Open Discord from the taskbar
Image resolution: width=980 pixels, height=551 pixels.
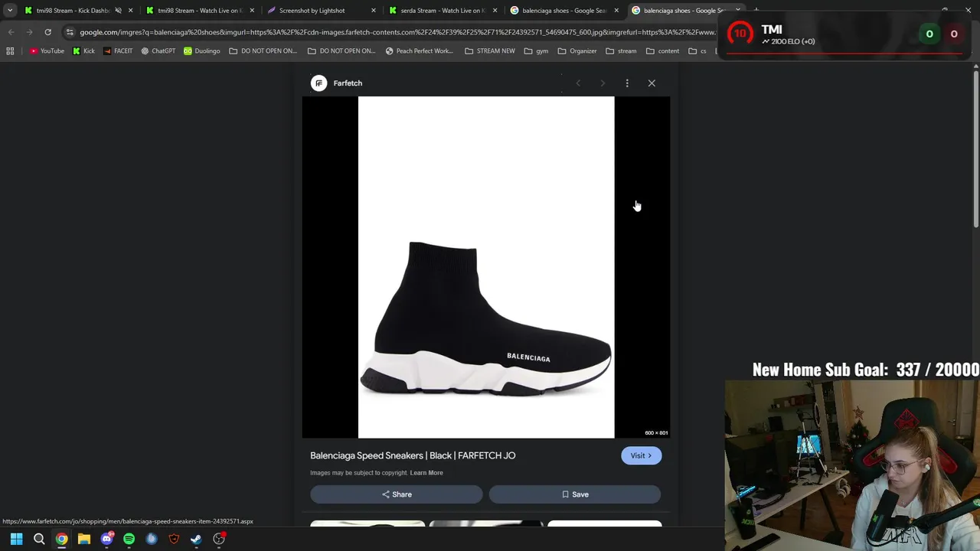pyautogui.click(x=106, y=539)
